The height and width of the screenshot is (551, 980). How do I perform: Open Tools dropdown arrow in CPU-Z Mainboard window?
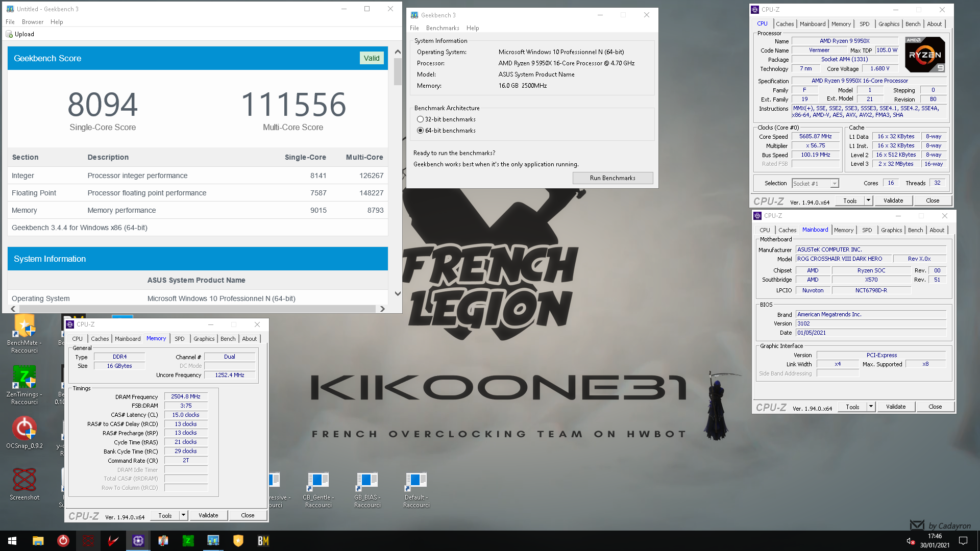tap(871, 407)
